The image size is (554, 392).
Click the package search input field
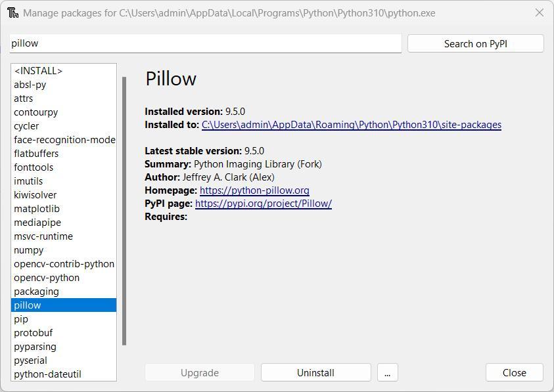click(x=205, y=43)
